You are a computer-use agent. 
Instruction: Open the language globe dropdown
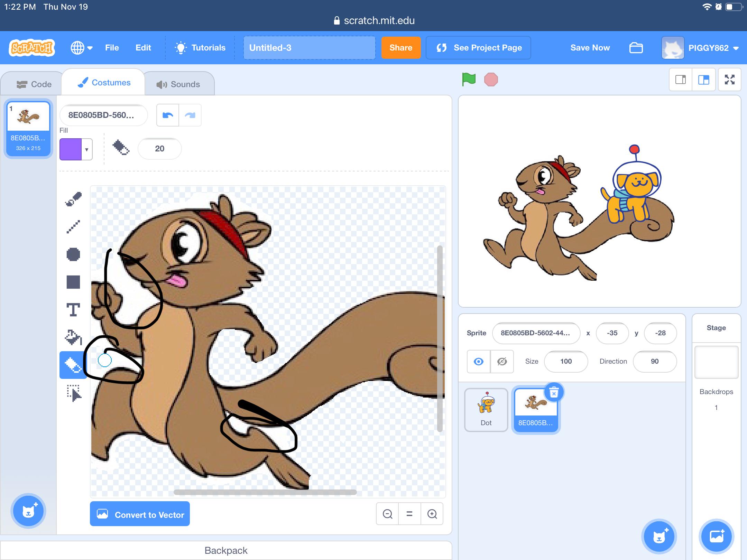pyautogui.click(x=82, y=48)
